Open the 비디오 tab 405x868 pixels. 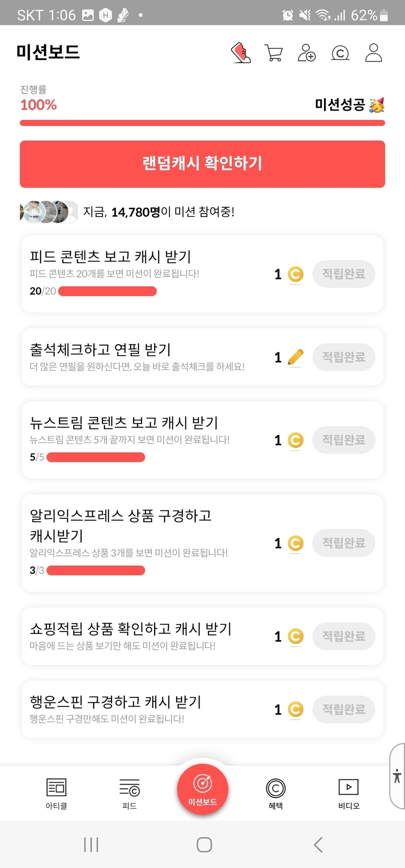pos(348,793)
